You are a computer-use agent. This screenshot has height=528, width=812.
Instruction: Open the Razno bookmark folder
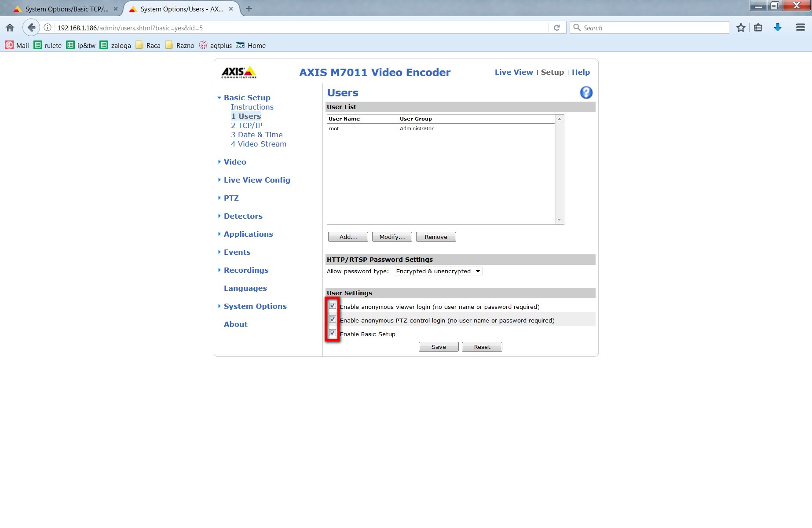pyautogui.click(x=179, y=45)
